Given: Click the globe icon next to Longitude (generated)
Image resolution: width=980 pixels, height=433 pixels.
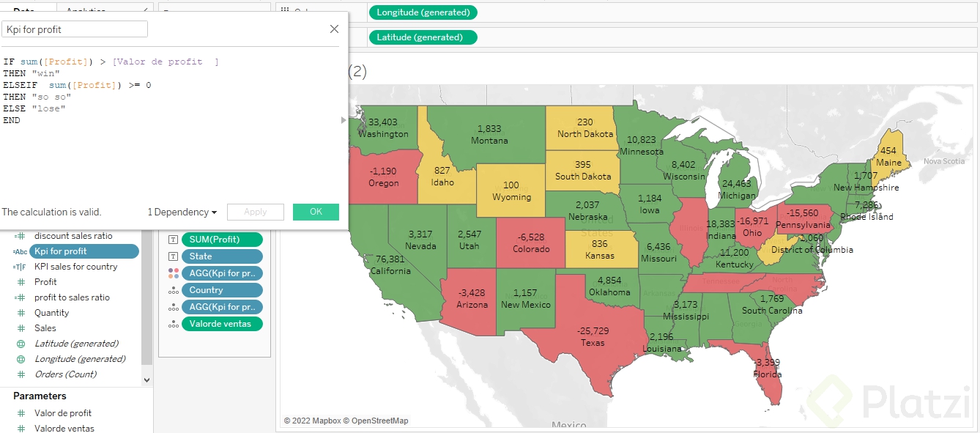Looking at the screenshot, I should click(21, 359).
